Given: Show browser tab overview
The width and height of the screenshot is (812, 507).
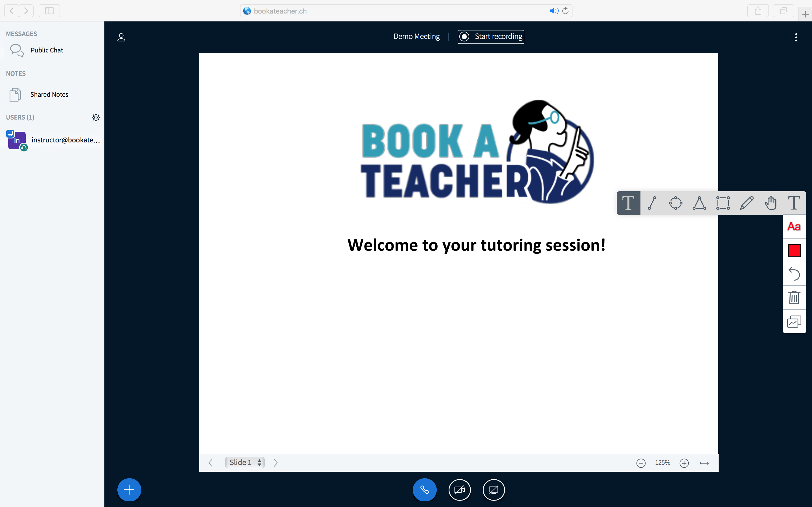Looking at the screenshot, I should [x=783, y=11].
